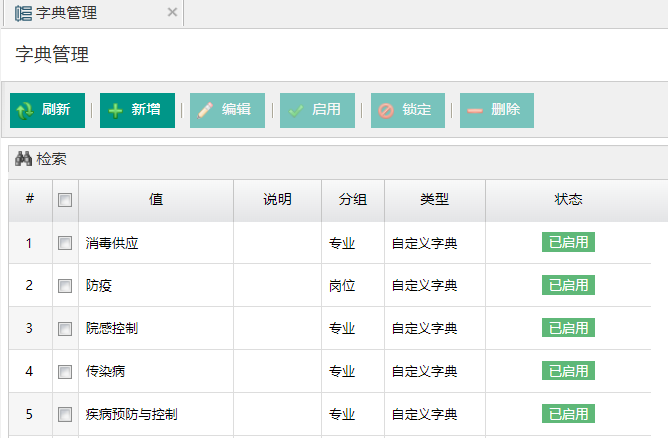This screenshot has height=438, width=668.
Task: Click the 类型 column header
Action: pos(434,200)
